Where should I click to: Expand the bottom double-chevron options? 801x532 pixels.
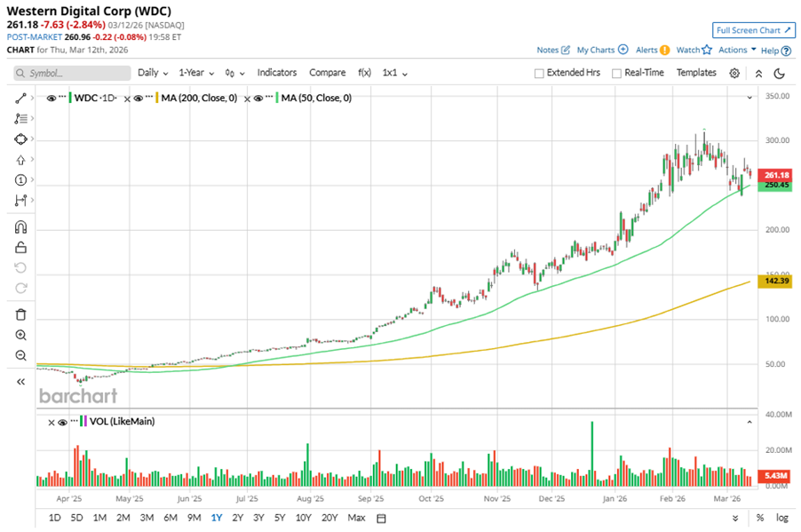click(735, 518)
